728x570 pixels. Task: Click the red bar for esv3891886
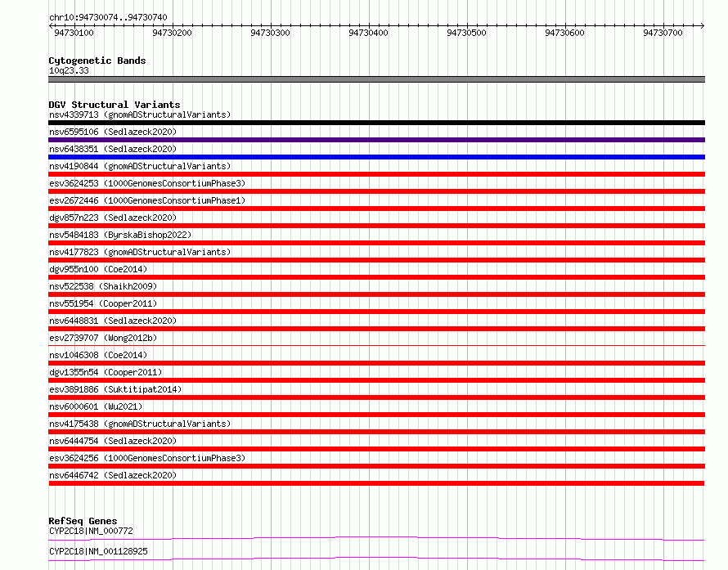376,397
